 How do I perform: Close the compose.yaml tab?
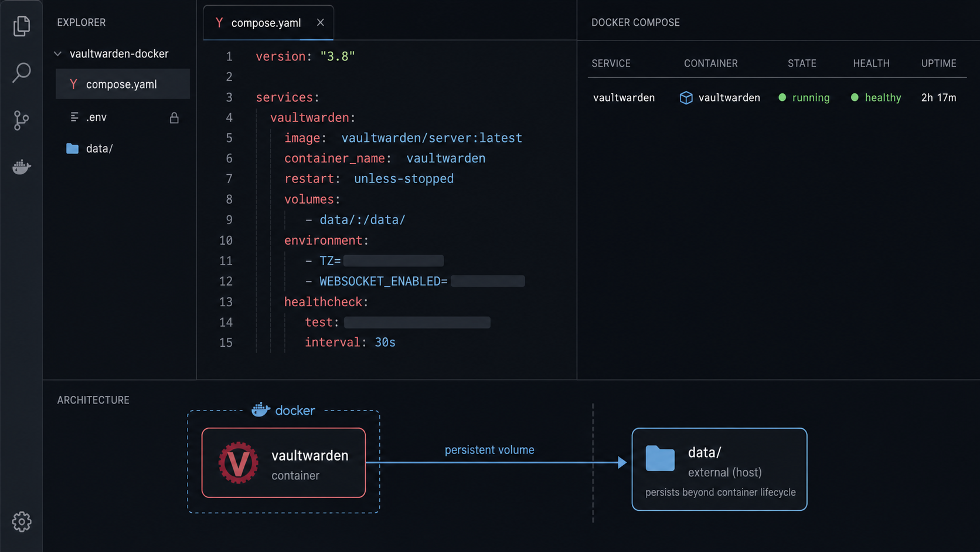click(320, 22)
